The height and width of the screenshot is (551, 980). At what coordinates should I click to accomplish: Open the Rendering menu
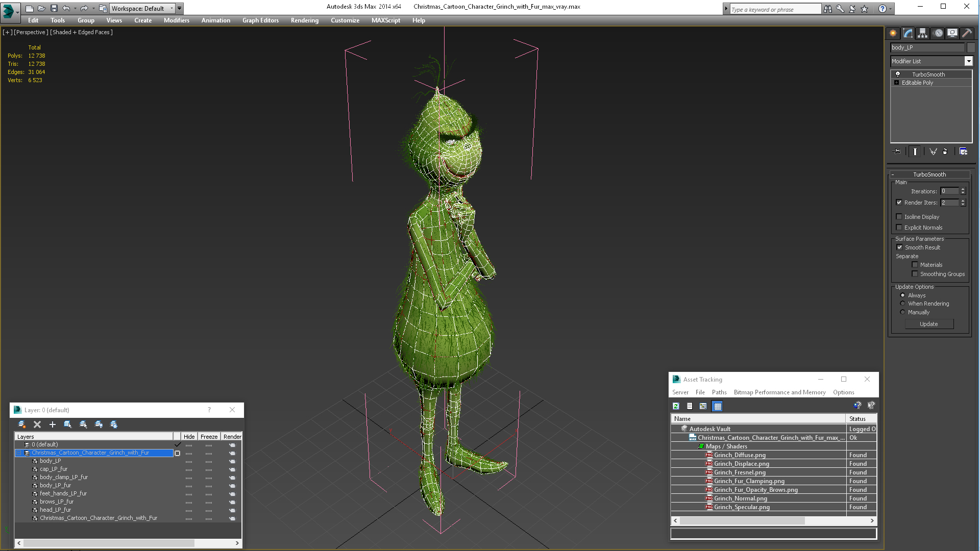click(x=305, y=20)
